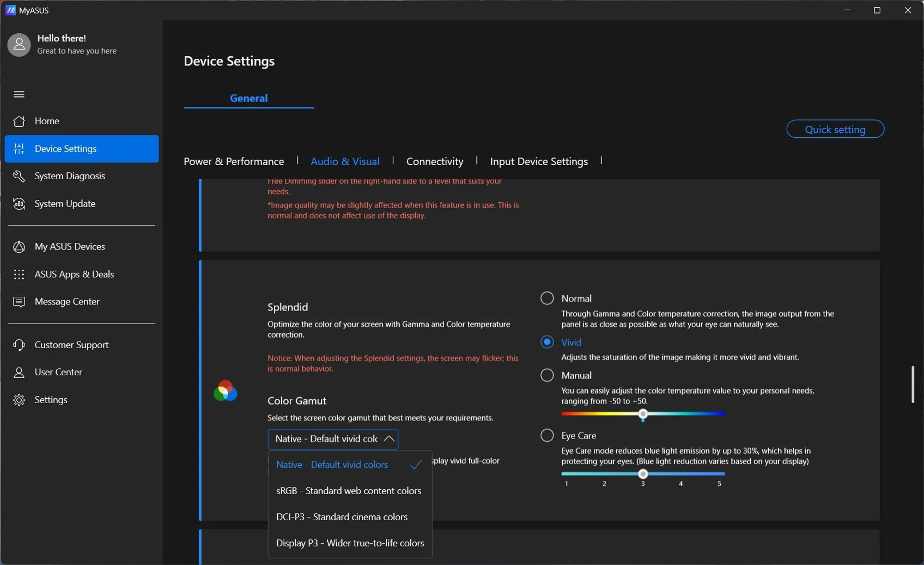Minimize the MyASUS window

pos(847,10)
